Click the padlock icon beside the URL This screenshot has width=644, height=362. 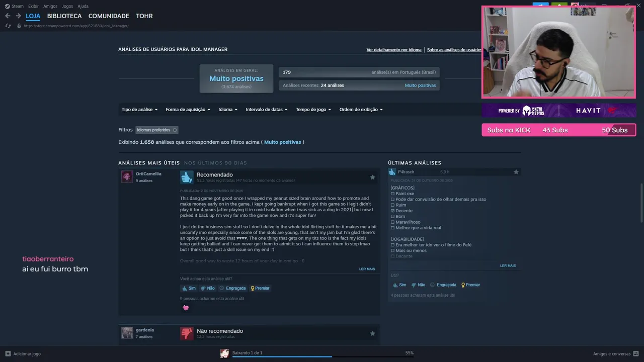click(x=19, y=26)
